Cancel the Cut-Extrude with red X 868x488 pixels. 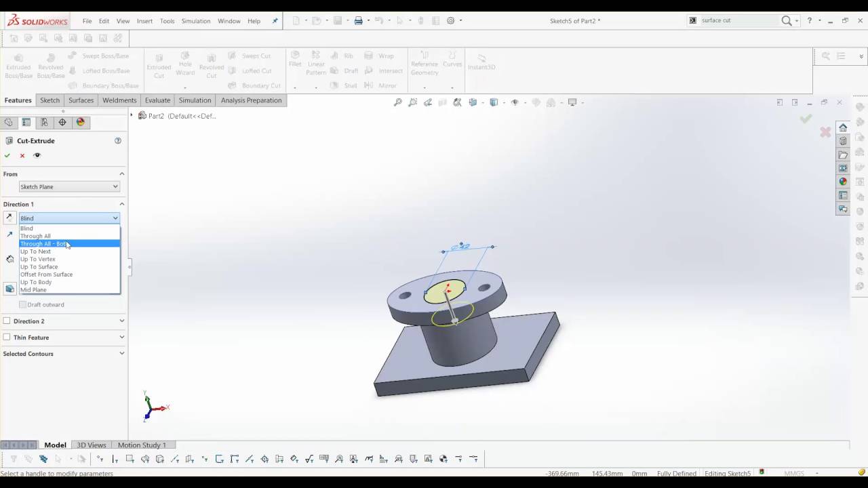click(x=22, y=155)
